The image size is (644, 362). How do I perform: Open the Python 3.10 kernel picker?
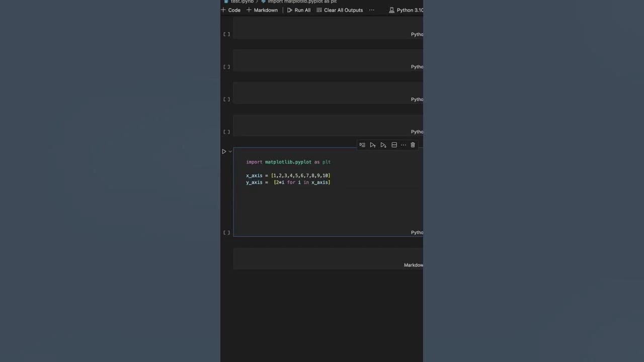(x=407, y=10)
